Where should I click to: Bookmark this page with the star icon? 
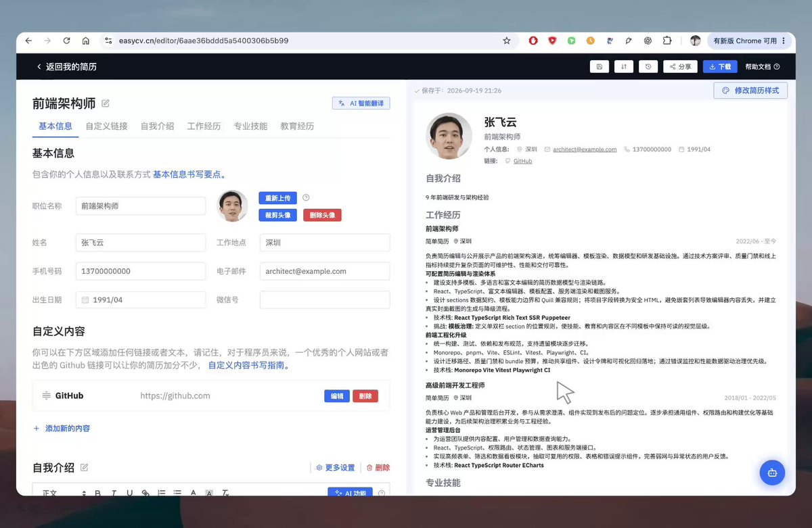click(x=506, y=41)
